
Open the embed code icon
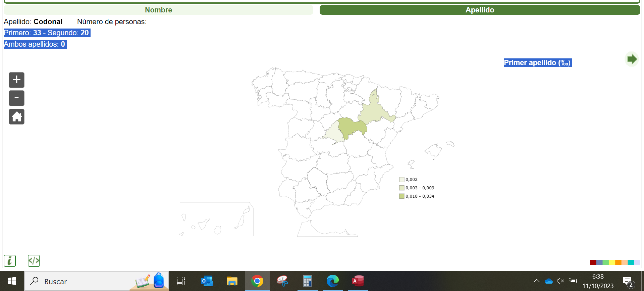pos(34,260)
